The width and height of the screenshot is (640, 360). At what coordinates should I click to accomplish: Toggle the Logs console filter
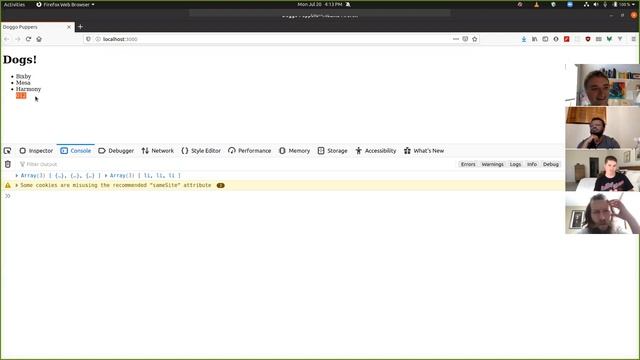tap(515, 164)
